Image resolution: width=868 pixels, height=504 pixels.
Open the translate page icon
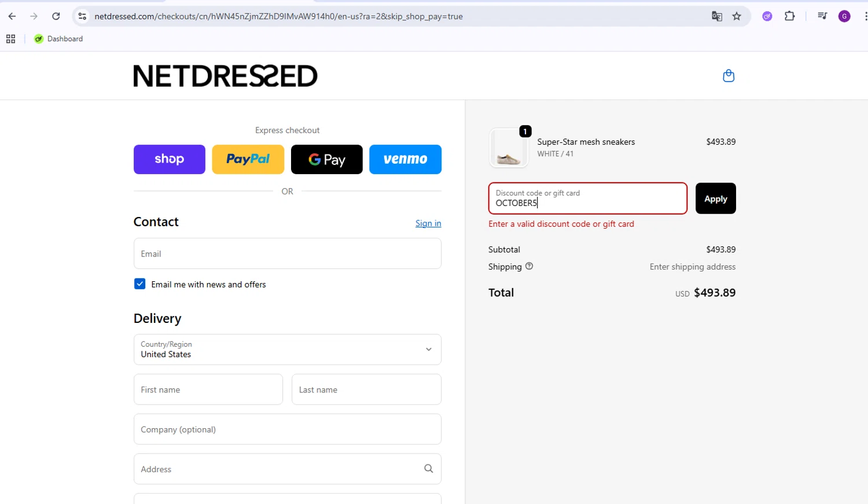(x=717, y=16)
